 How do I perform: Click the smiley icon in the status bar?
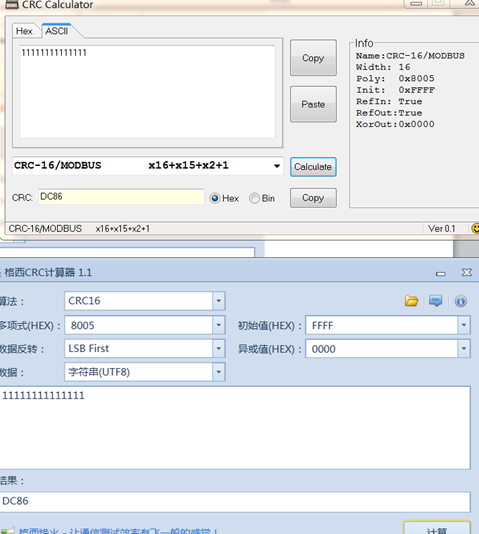click(x=475, y=228)
